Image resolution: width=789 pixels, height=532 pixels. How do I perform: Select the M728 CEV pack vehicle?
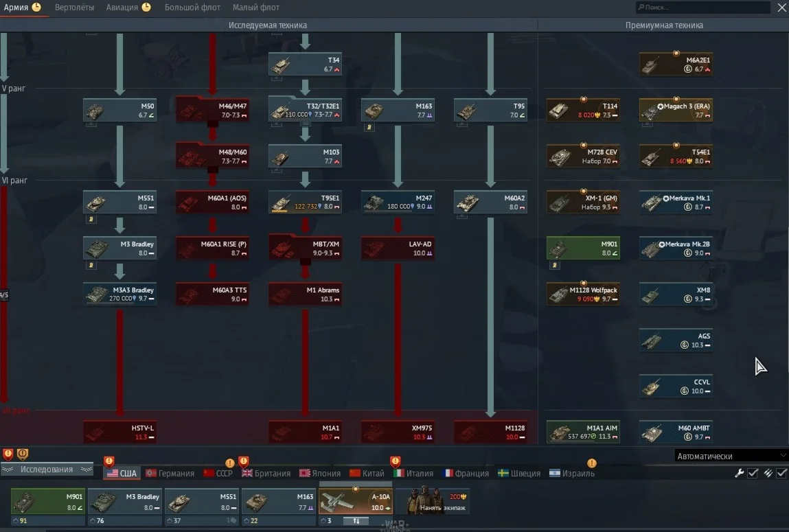point(583,156)
